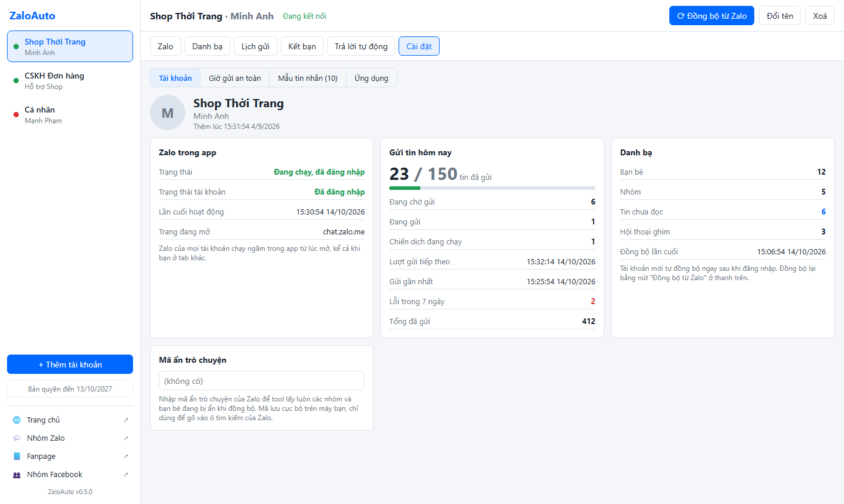Click chat.zalo.me value in Trang đang mở
Image resolution: width=844 pixels, height=504 pixels.
pos(343,231)
